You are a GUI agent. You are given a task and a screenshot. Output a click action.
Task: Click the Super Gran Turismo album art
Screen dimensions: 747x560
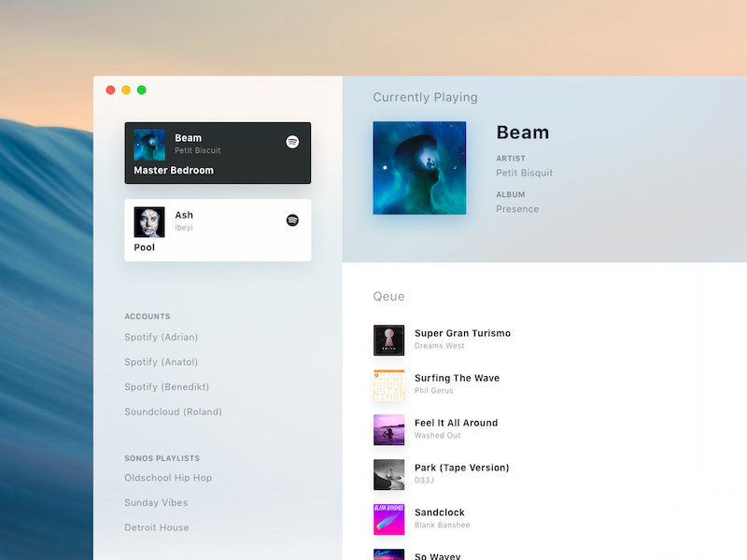tap(388, 340)
